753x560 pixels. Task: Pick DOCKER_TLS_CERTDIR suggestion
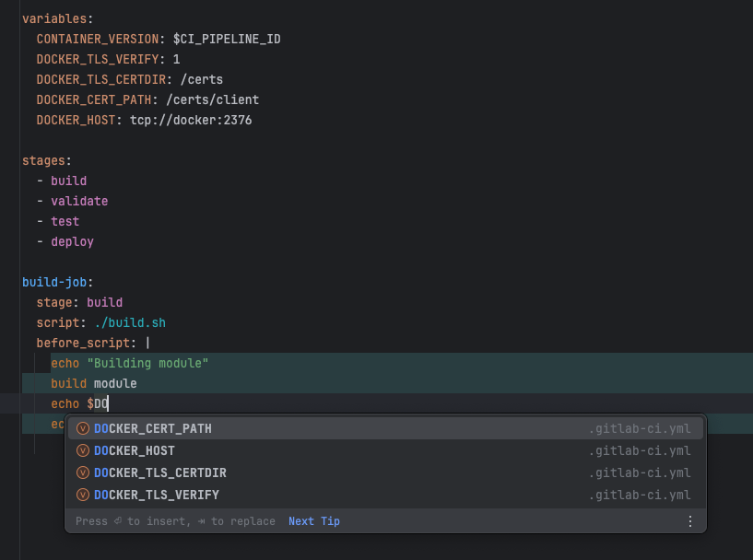pos(385,472)
